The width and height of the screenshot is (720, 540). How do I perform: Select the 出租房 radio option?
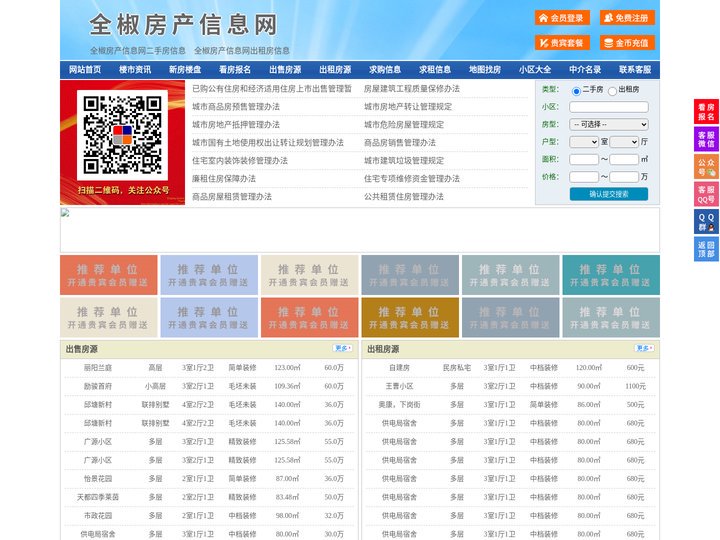[x=612, y=91]
